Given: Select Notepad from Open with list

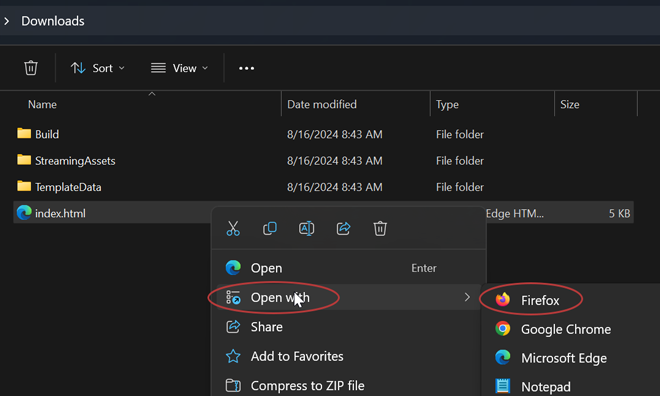Looking at the screenshot, I should coord(546,386).
